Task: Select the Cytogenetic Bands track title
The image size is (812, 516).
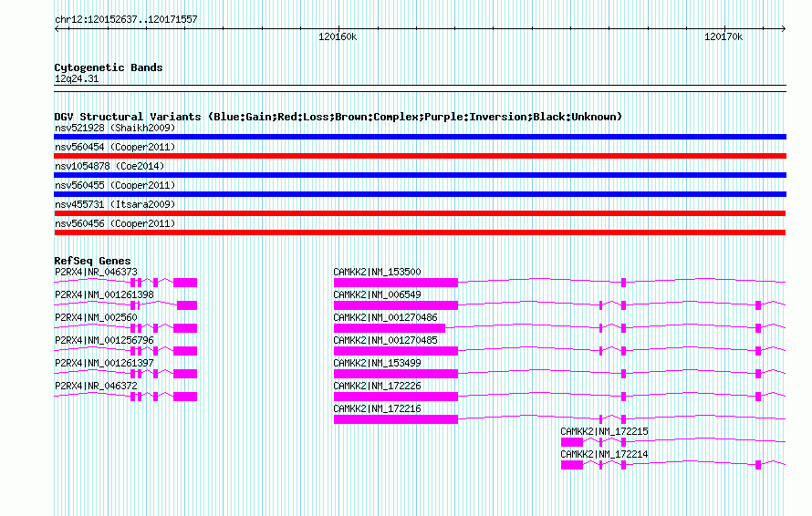Action: (109, 67)
